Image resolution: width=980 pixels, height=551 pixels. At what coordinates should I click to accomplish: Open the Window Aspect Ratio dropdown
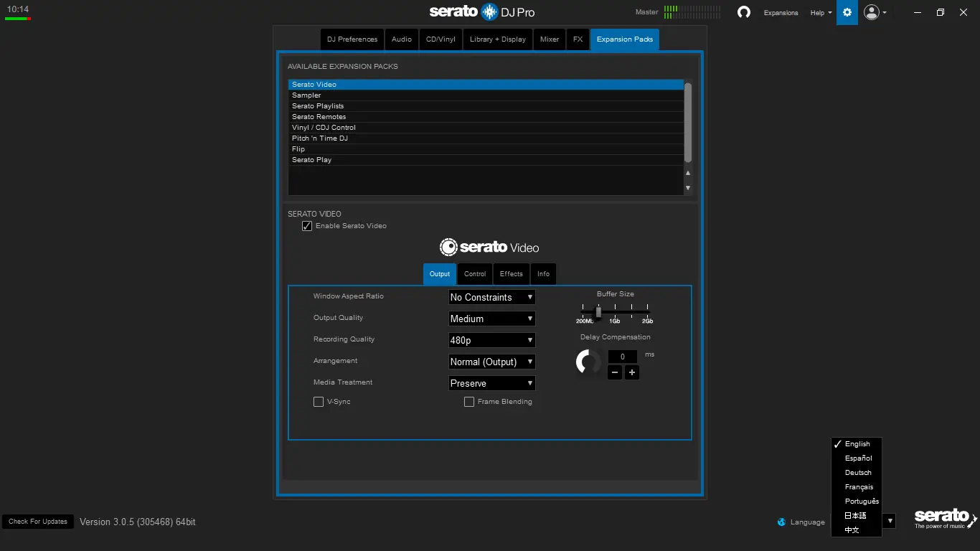492,297
